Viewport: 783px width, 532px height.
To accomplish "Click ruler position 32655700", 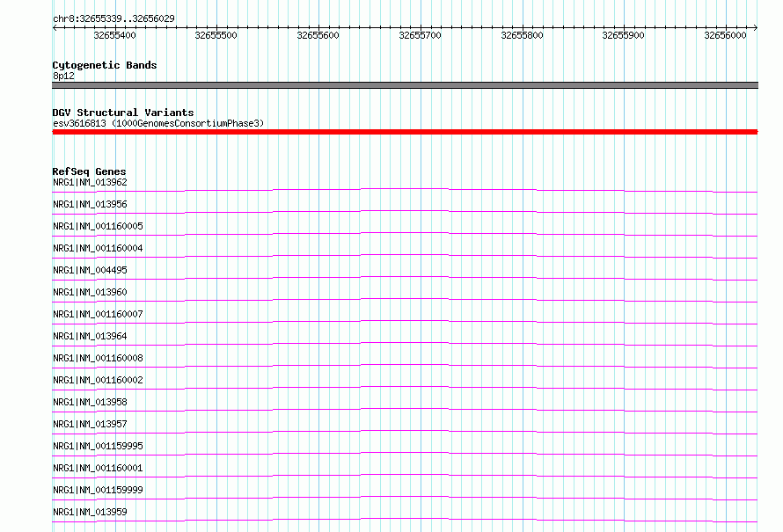I will (x=420, y=35).
